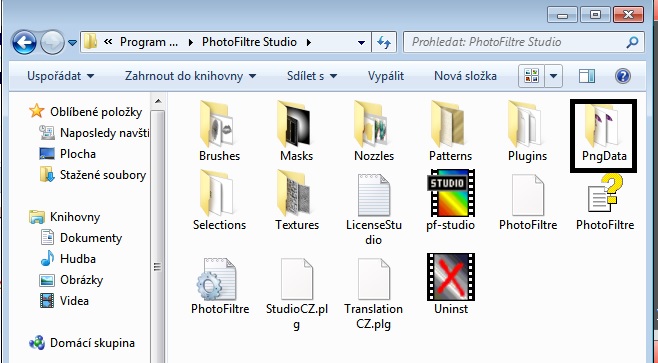Toggle the preview pane button
Image resolution: width=658 pixels, height=363 pixels.
[587, 76]
